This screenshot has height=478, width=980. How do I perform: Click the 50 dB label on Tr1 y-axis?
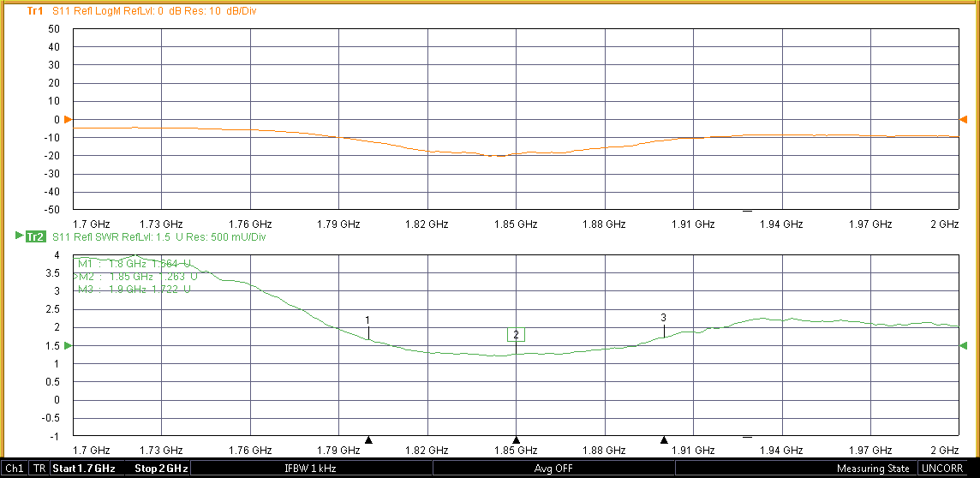54,29
